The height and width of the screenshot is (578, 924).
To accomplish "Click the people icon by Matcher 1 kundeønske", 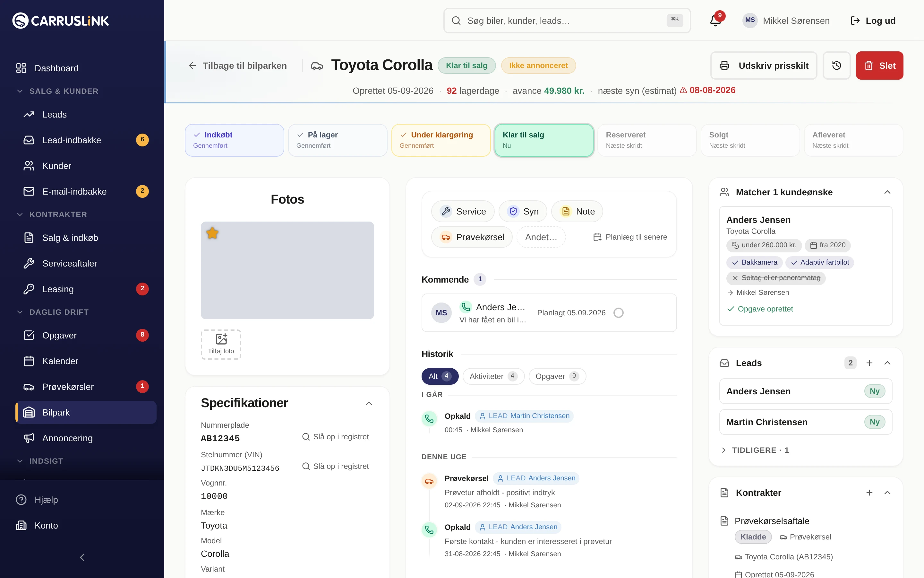I will pos(724,192).
